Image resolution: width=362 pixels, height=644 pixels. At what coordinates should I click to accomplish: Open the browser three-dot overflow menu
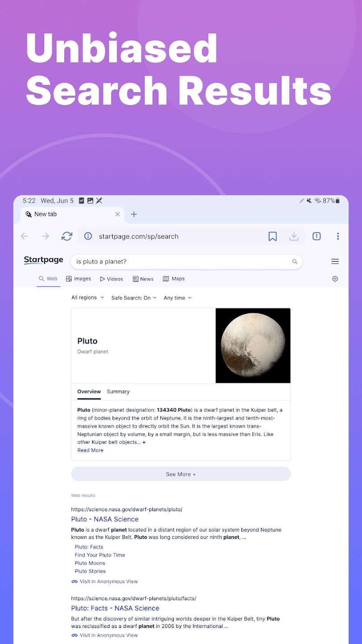click(338, 236)
